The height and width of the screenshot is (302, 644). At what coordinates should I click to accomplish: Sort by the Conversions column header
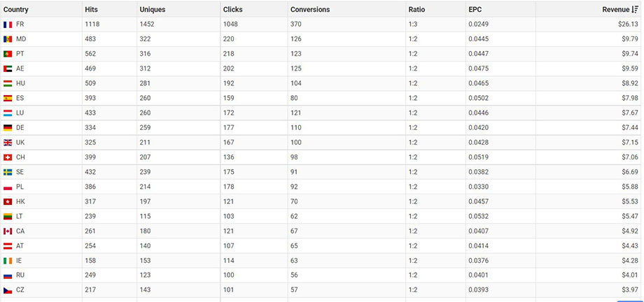(x=310, y=9)
